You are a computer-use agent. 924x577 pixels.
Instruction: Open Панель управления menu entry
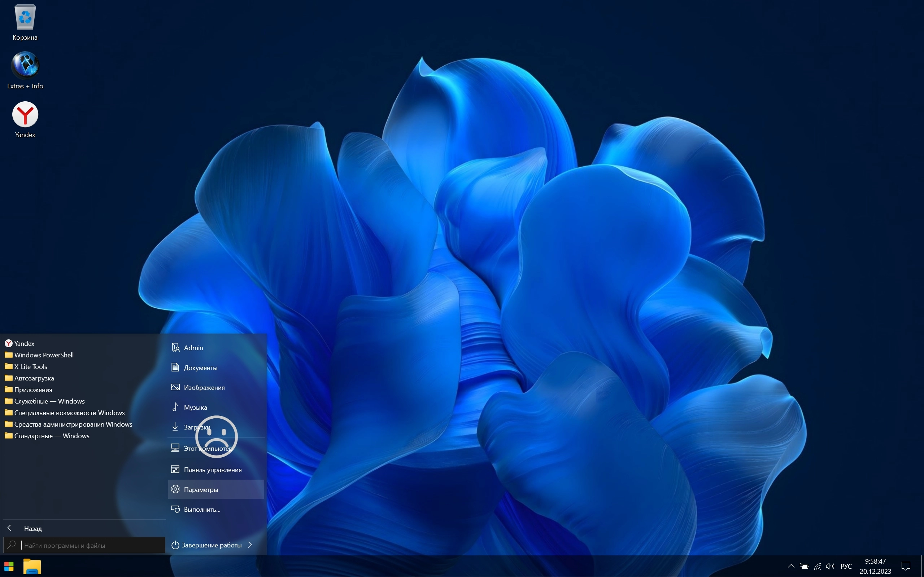coord(212,470)
